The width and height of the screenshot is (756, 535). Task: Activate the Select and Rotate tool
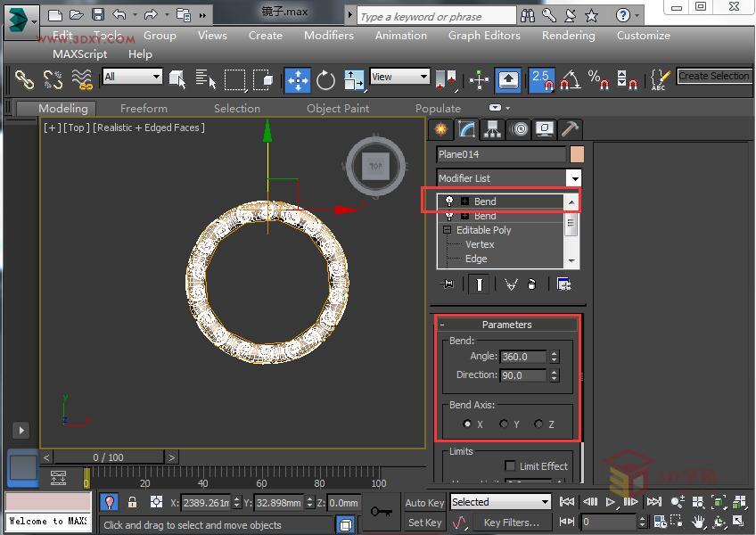[325, 80]
